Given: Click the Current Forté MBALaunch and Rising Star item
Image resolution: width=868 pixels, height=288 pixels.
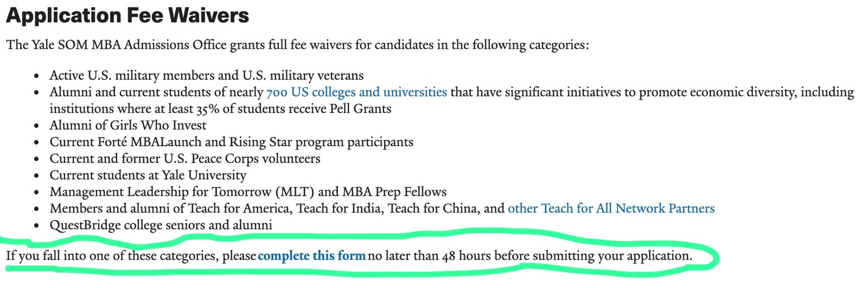Looking at the screenshot, I should point(231,142).
